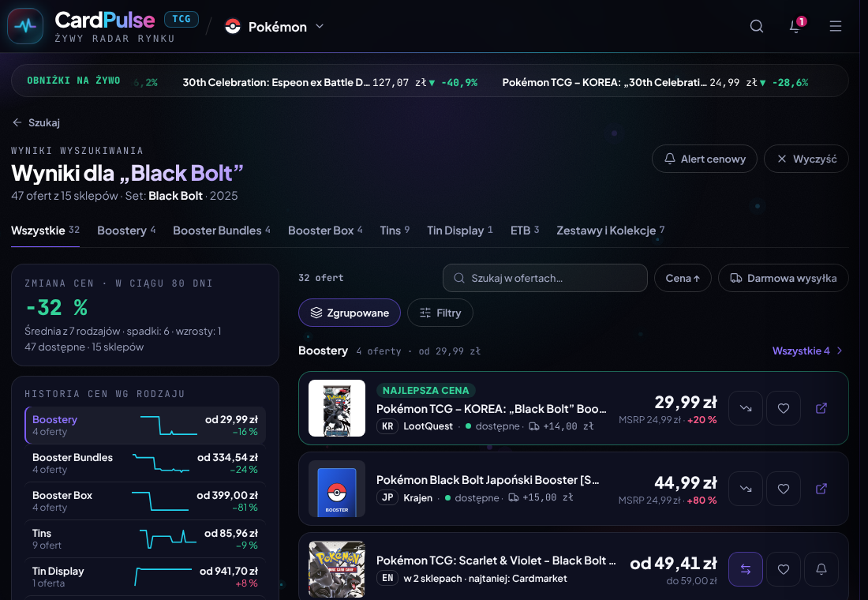The image size is (868, 600).
Task: Show price history for LootQuest Korea booster
Action: (745, 408)
